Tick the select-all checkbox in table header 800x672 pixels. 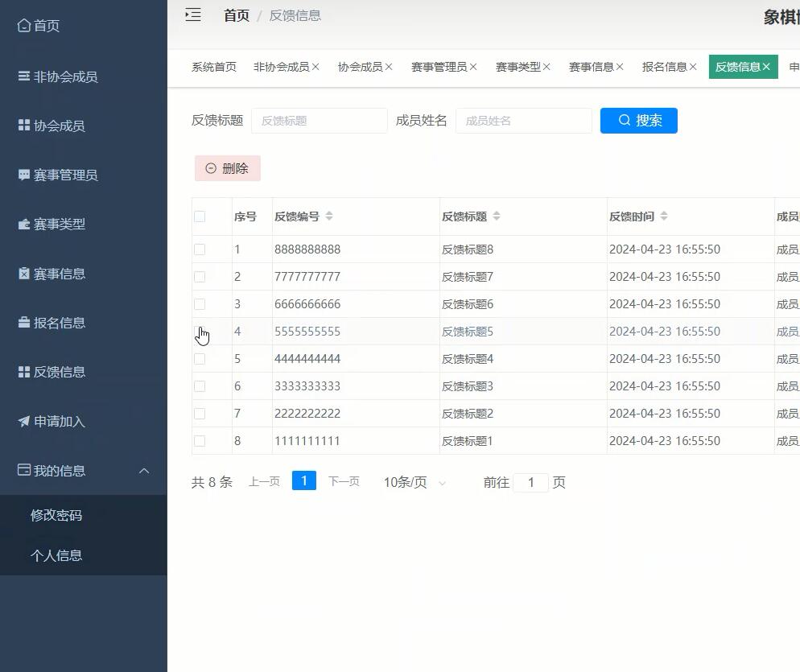[x=200, y=216]
